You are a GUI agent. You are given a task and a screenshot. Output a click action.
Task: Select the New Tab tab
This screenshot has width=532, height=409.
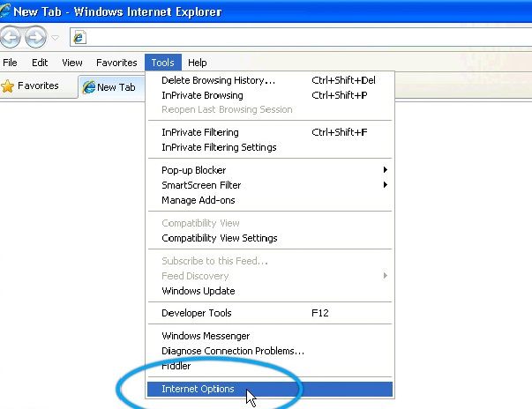112,87
